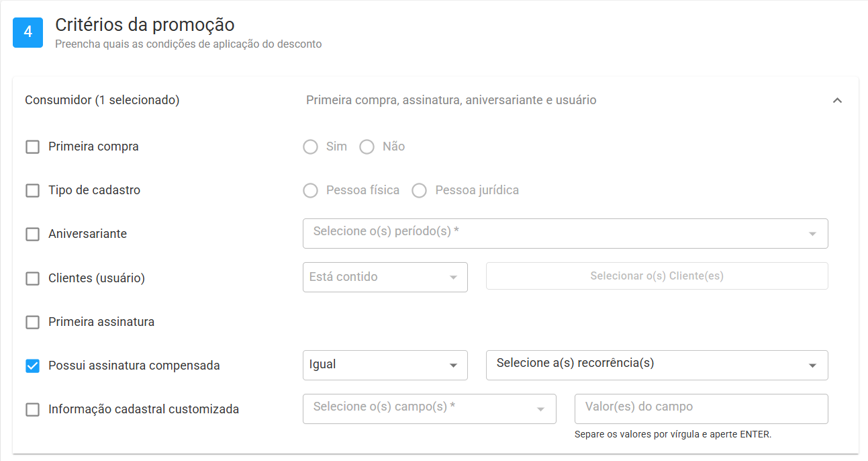Open the Selecione o(s) campo(s) dropdown
The image size is (868, 461).
point(430,409)
